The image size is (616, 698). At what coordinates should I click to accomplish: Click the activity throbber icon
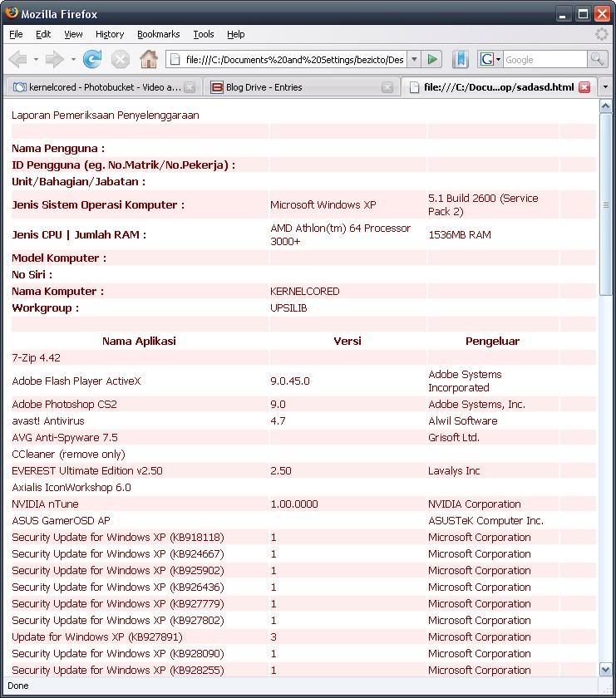601,34
